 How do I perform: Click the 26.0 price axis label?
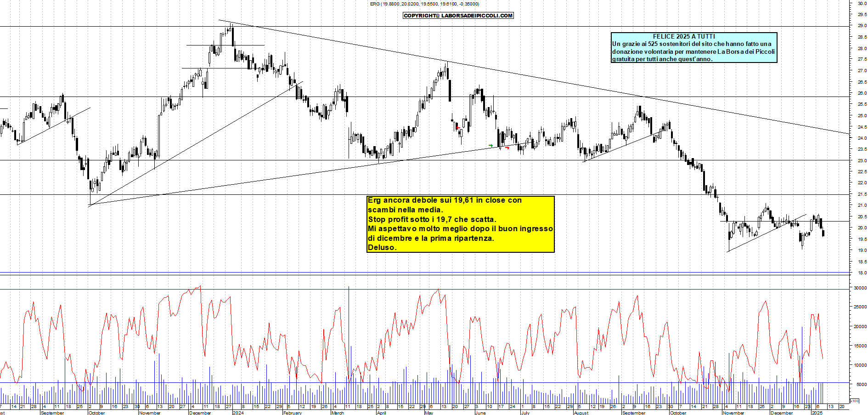tap(862, 93)
